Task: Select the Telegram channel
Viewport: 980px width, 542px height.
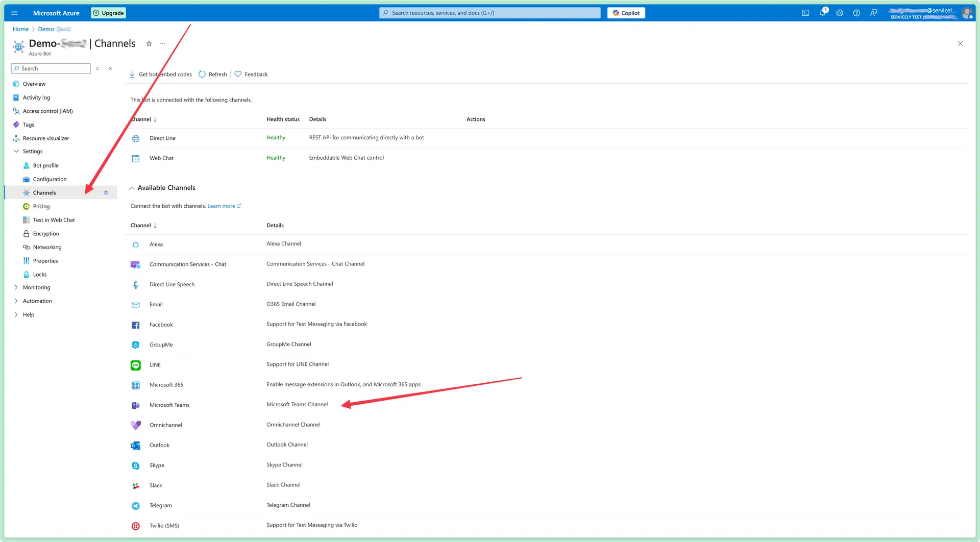Action: [x=161, y=506]
